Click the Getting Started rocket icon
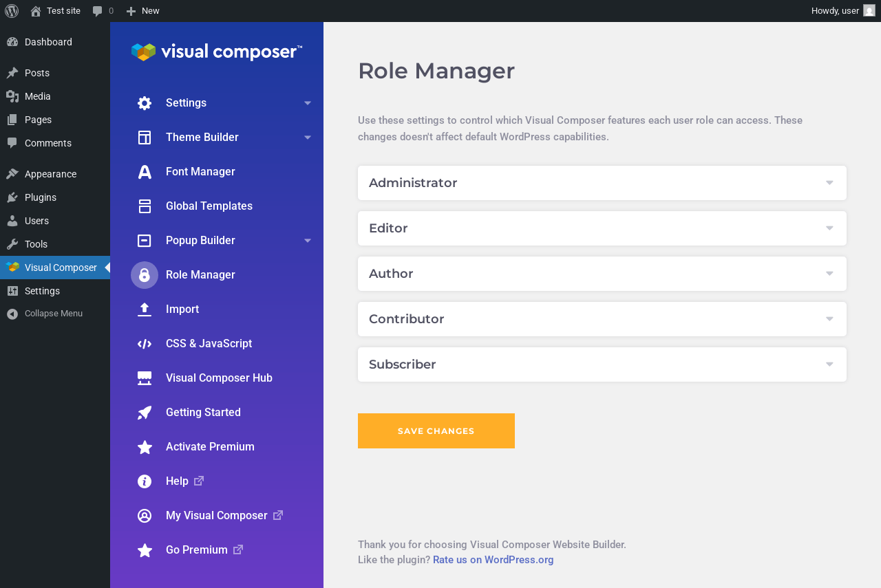 pos(145,413)
